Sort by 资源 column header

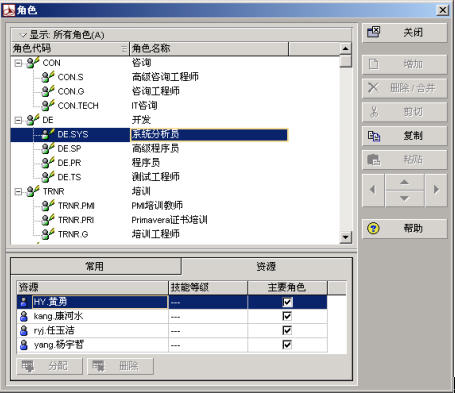(92, 287)
